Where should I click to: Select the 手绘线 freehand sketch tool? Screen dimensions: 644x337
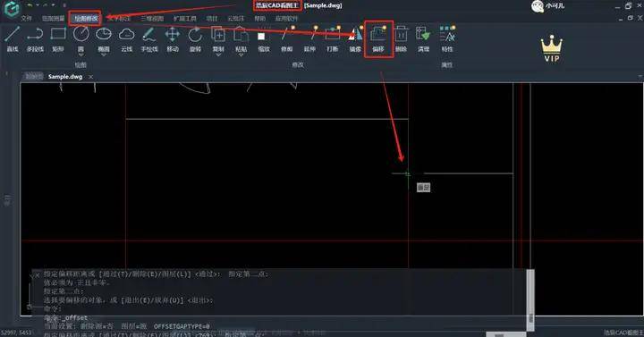coord(149,38)
